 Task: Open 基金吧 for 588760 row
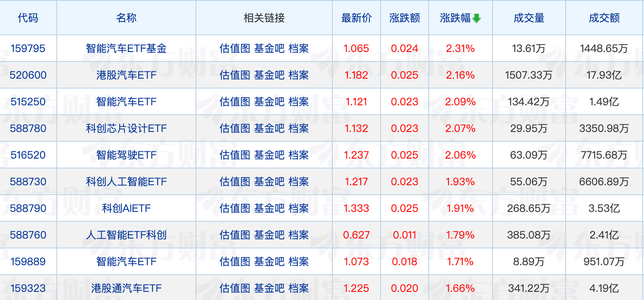pyautogui.click(x=269, y=235)
